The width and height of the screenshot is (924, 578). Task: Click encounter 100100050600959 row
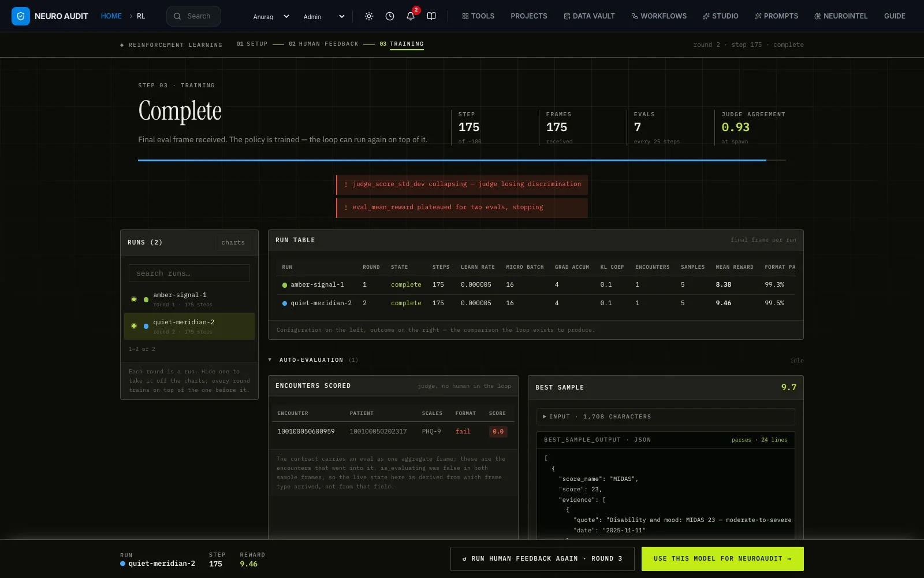point(393,432)
